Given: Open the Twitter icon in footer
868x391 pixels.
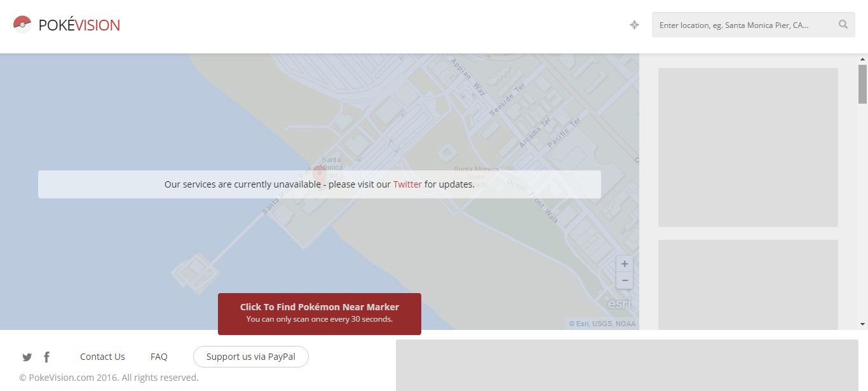Looking at the screenshot, I should (x=27, y=357).
